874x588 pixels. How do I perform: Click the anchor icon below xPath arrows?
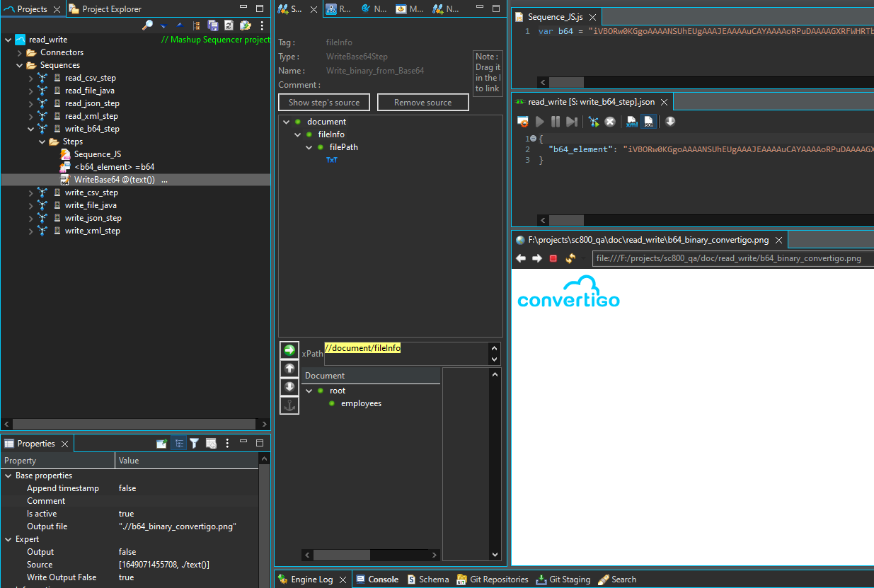(x=289, y=405)
